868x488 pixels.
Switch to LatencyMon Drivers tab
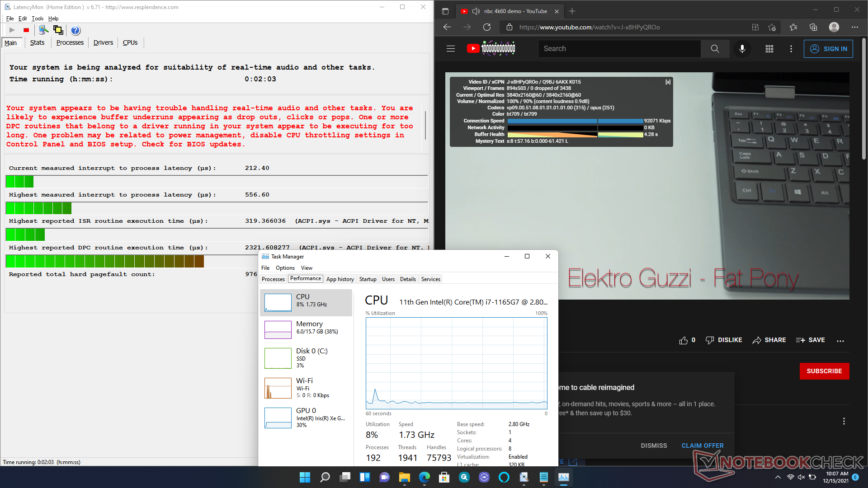point(103,42)
